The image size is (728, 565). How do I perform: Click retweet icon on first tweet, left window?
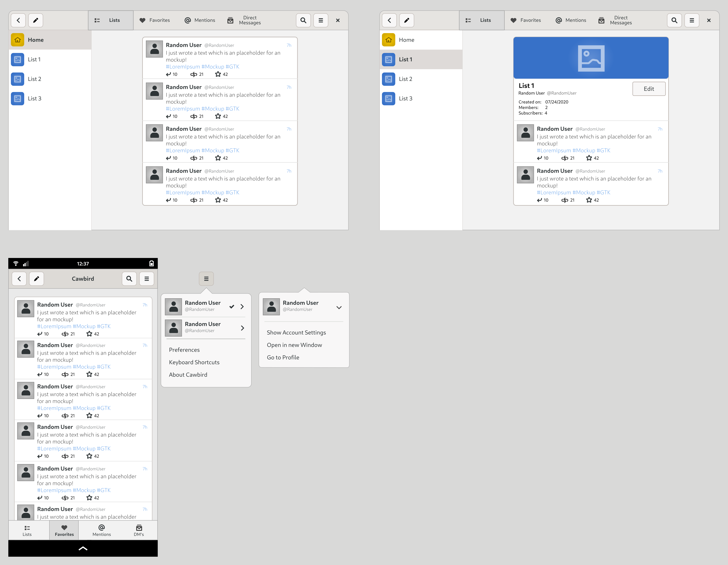[194, 74]
